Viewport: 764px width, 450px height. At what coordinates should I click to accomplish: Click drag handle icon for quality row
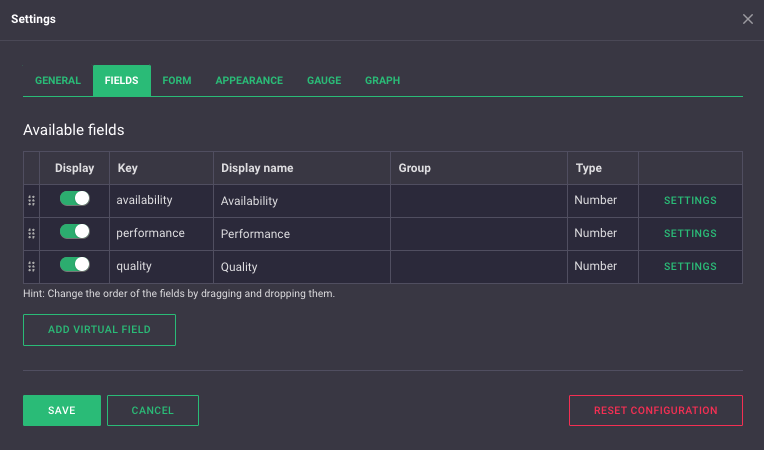click(x=31, y=267)
